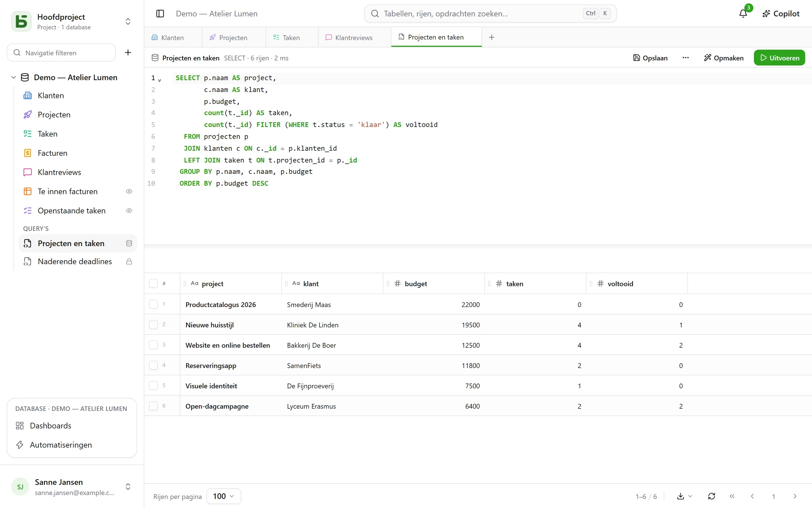Fold the SQL code at line 1

click(159, 80)
